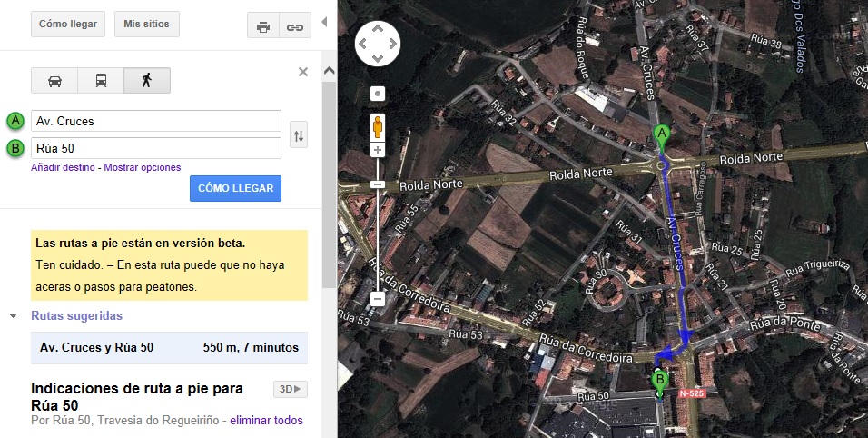Click the link share icon

pyautogui.click(x=295, y=26)
